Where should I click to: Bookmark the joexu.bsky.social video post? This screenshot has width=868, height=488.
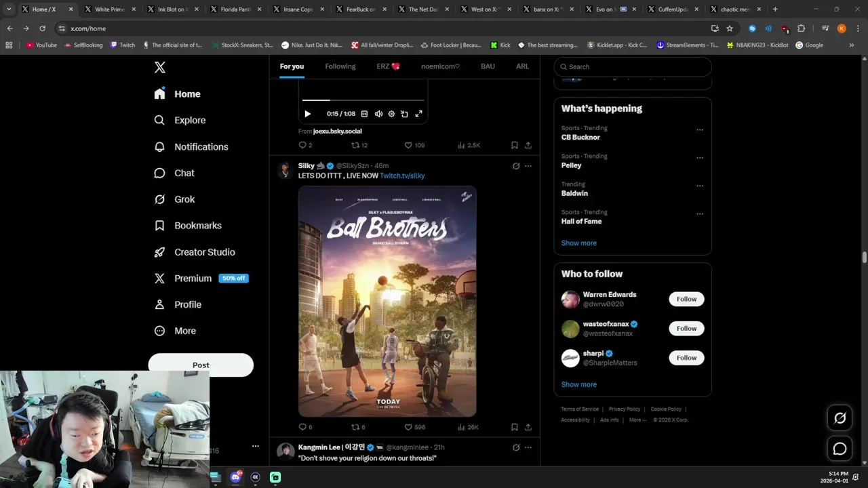515,145
